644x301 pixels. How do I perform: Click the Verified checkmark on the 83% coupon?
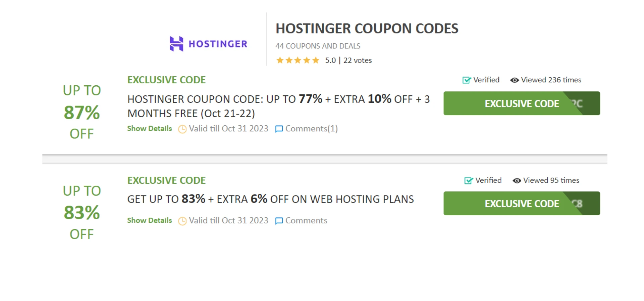coord(468,180)
